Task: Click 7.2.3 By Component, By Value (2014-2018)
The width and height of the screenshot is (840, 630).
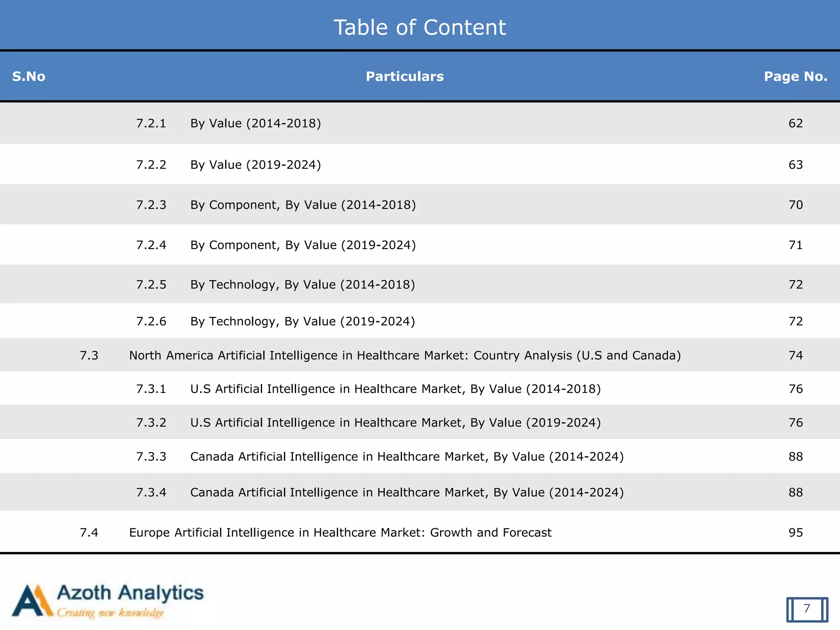Action: click(303, 205)
